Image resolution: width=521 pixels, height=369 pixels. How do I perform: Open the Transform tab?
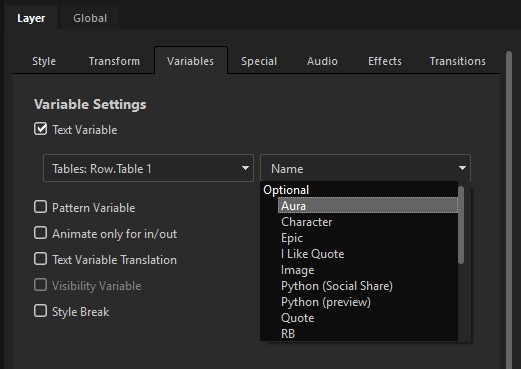point(114,61)
